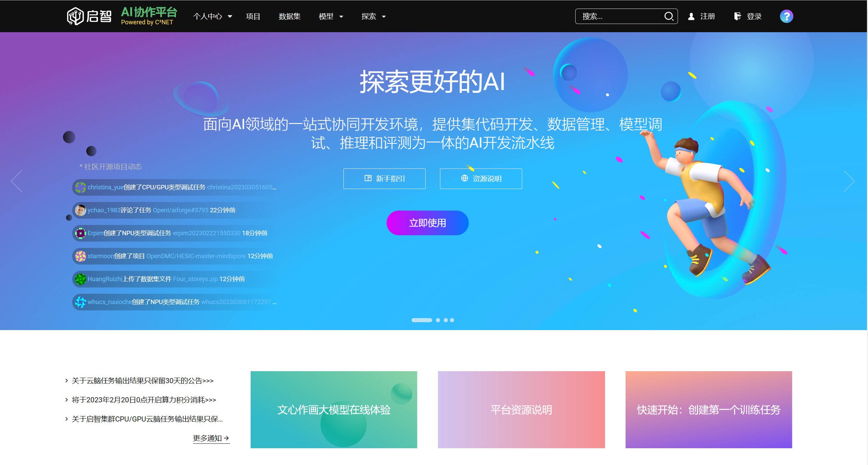Click the Erpim user avatar icon
Image resolution: width=868 pixels, height=465 pixels.
click(x=80, y=233)
